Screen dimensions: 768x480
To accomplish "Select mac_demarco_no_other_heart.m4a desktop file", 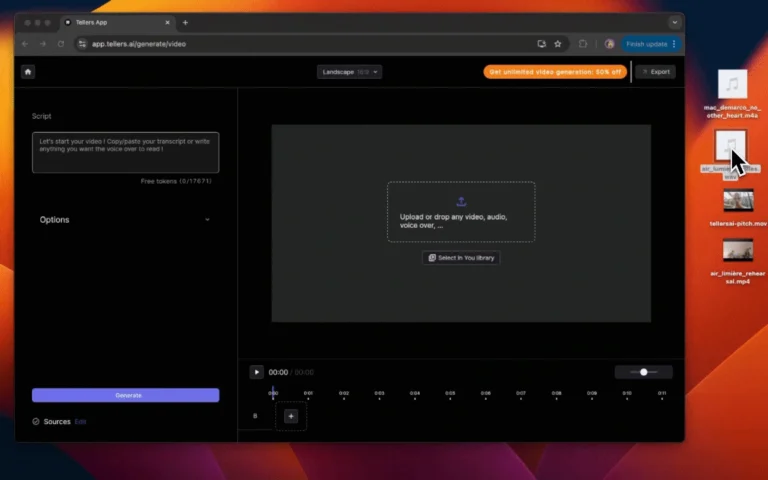I will (732, 94).
